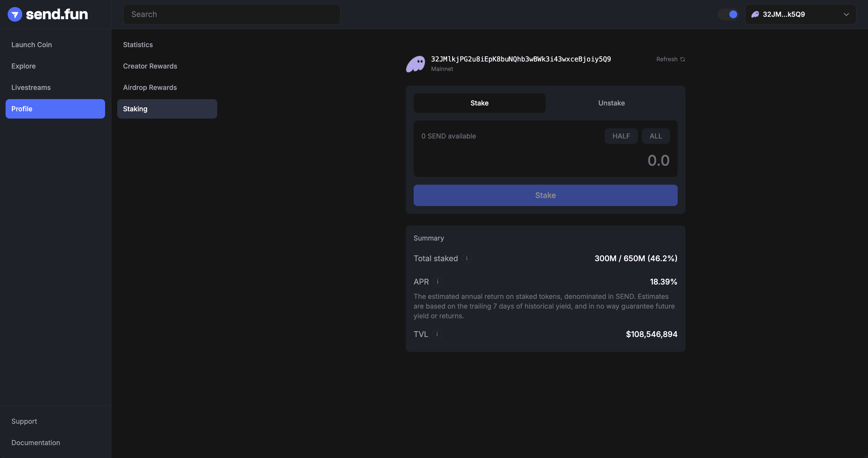868x458 pixels.
Task: Refresh the wallet data using the refresh icon
Action: 683,59
